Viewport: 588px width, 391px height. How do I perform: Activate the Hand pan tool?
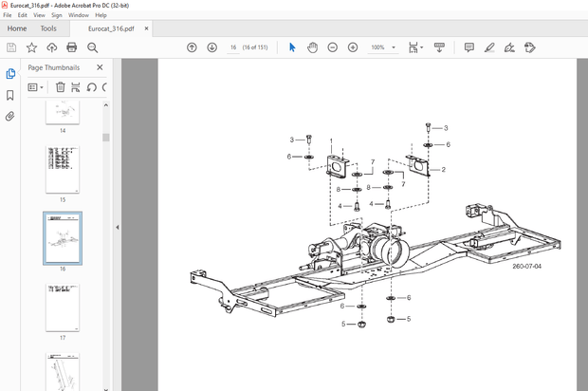click(312, 47)
